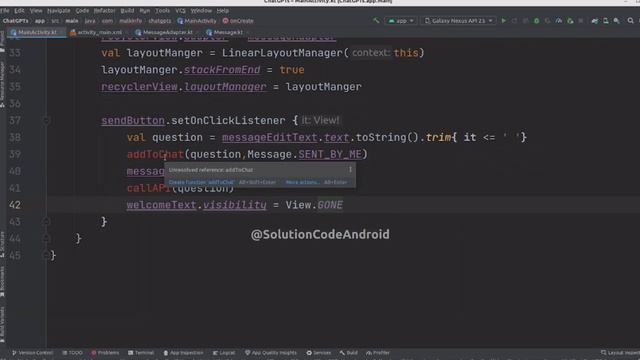
Task: Click the Stop icon in run toolbar
Action: [581, 20]
